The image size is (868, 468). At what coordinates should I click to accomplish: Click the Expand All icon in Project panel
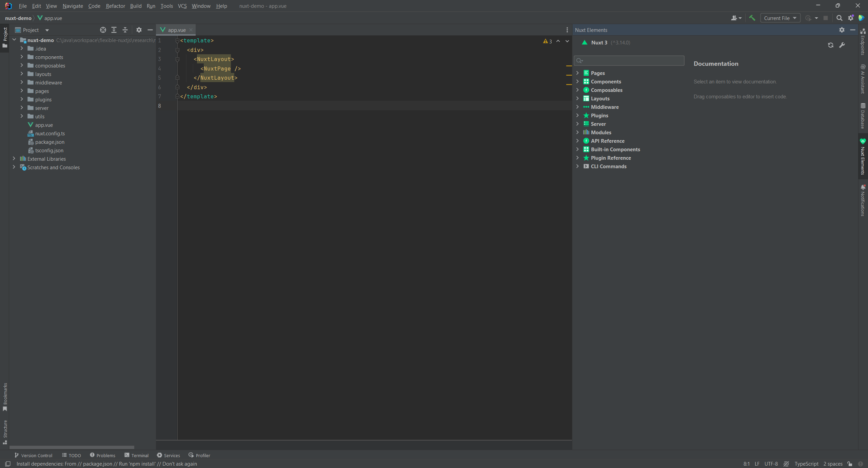114,30
